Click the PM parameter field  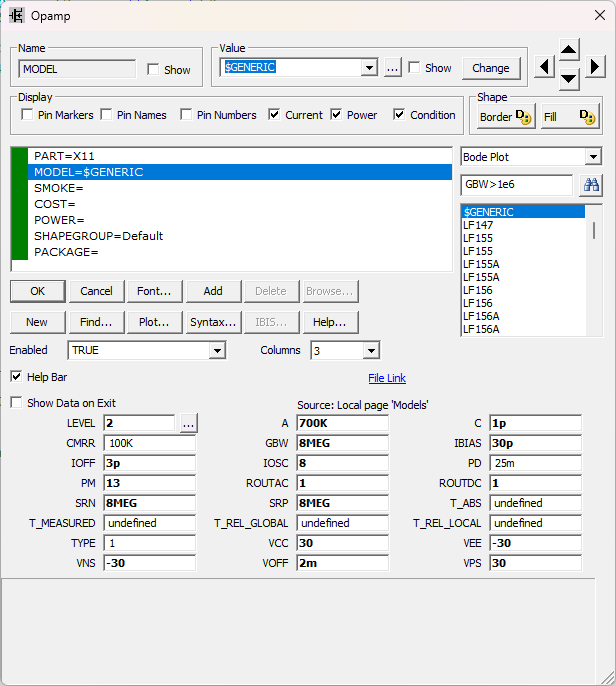click(150, 483)
